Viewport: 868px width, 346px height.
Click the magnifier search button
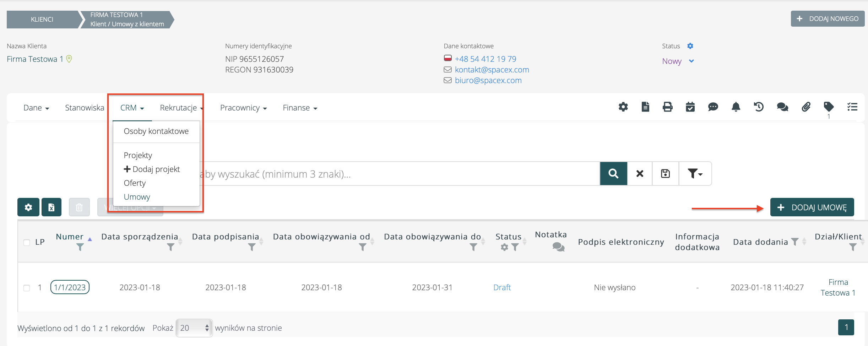[x=613, y=174]
